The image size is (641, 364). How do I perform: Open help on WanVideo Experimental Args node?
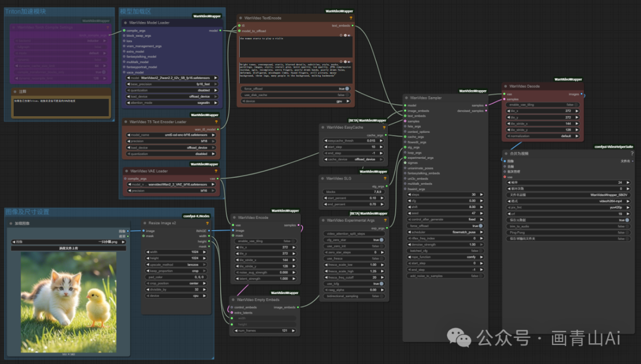[385, 220]
